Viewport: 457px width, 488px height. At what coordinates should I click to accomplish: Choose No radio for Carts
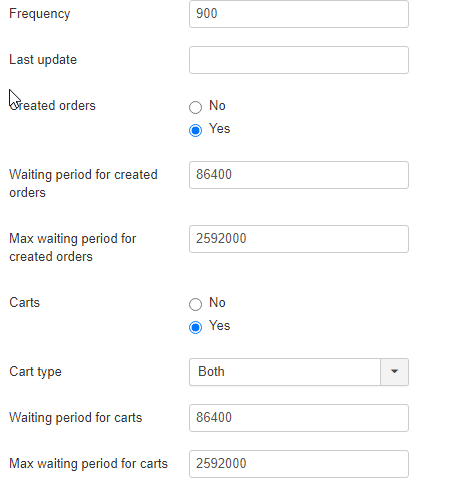coord(195,304)
